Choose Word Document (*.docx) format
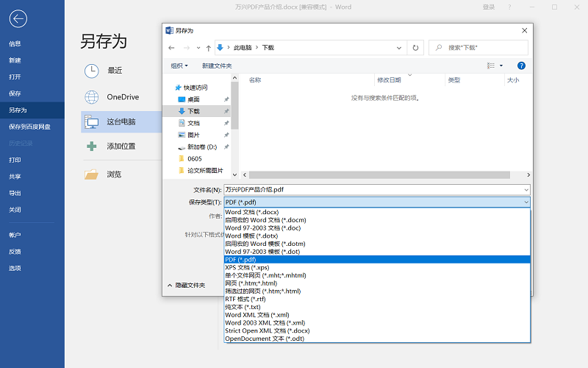This screenshot has height=368, width=588. pos(377,212)
